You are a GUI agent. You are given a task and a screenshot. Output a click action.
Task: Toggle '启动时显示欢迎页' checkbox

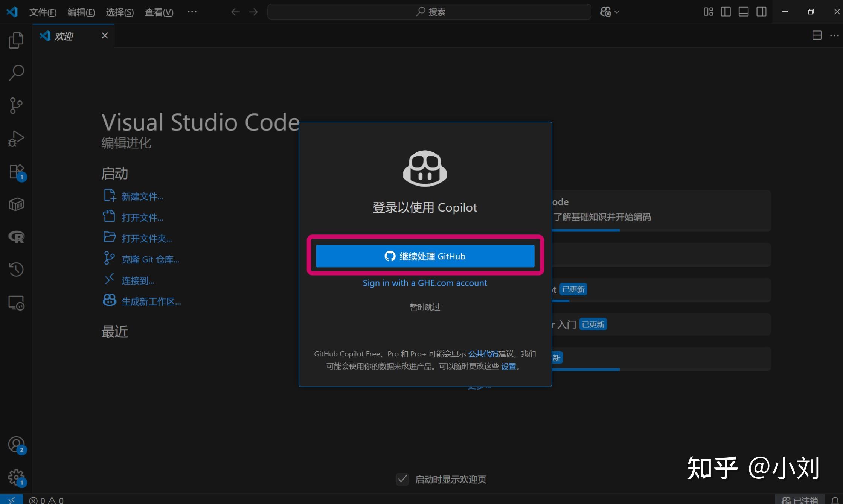(402, 479)
